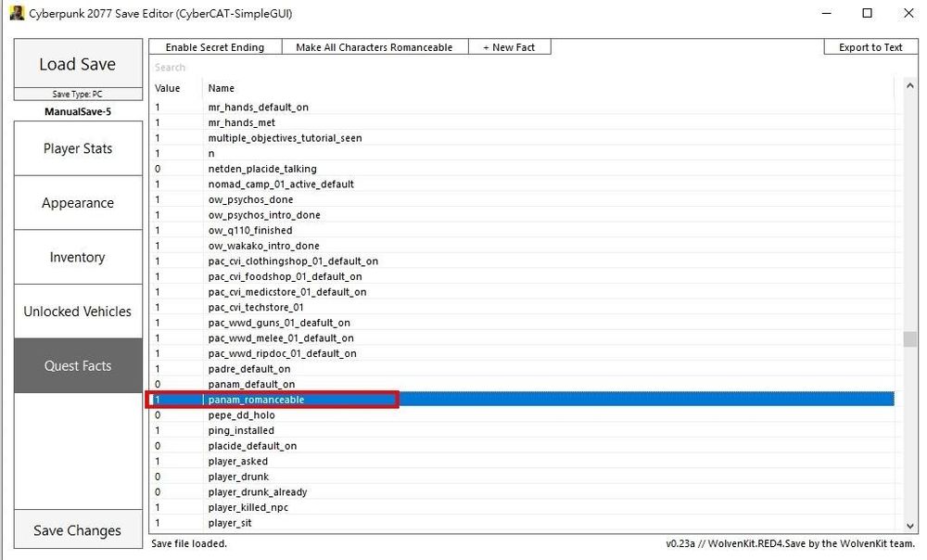Viewport: 927px width, 560px height.
Task: Focus the Search input field
Action: (x=519, y=67)
